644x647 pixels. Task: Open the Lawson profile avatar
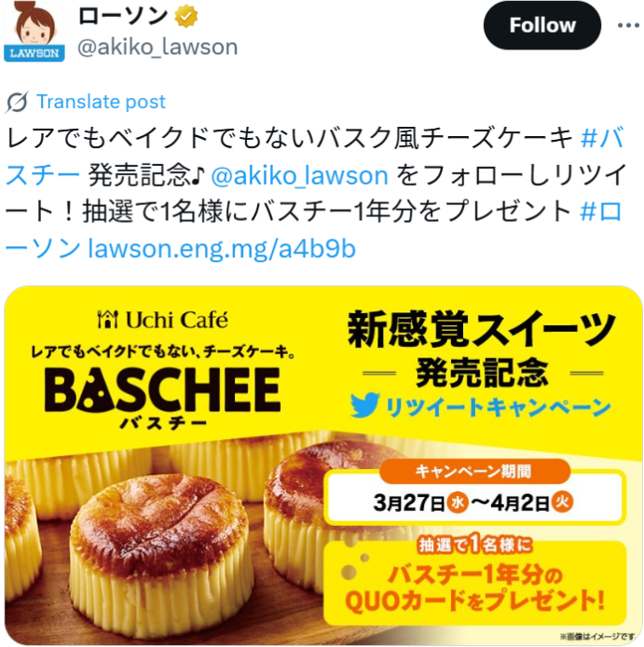point(34,32)
